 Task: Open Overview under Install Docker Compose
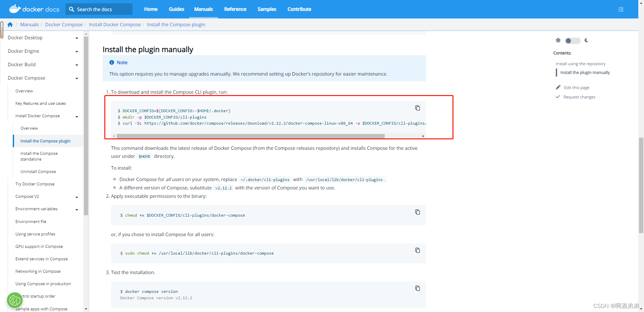tap(29, 128)
